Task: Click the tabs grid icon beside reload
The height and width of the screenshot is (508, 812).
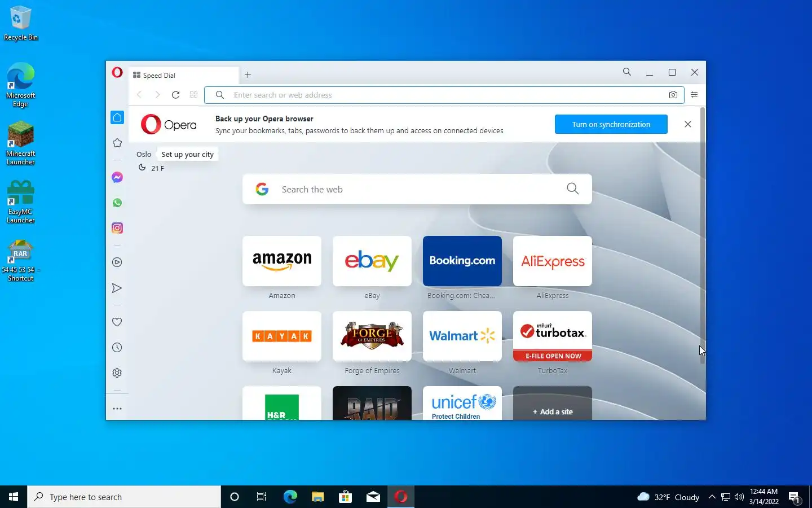Action: click(x=193, y=95)
